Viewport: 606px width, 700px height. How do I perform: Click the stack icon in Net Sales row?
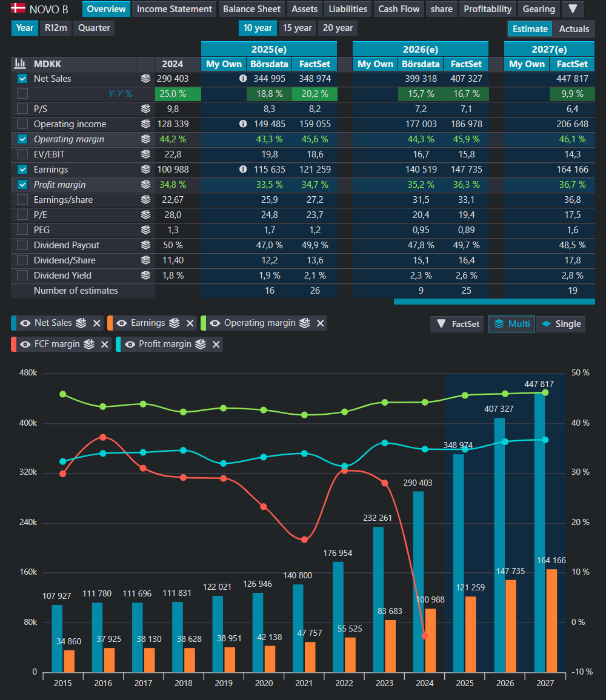145,79
